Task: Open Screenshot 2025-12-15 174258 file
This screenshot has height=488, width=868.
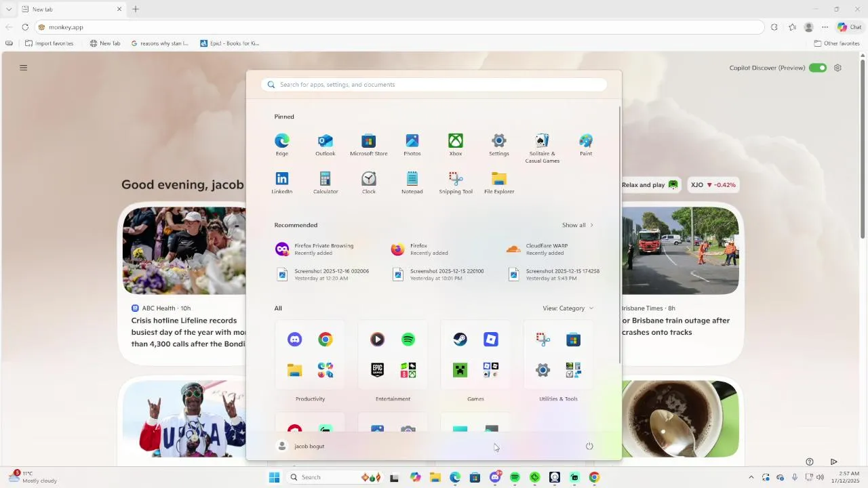Action: point(555,274)
